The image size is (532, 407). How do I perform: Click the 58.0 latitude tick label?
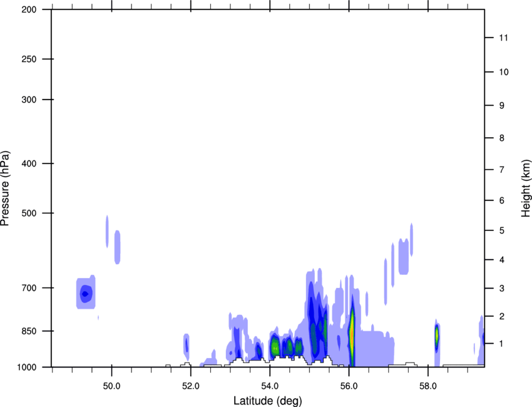428,386
